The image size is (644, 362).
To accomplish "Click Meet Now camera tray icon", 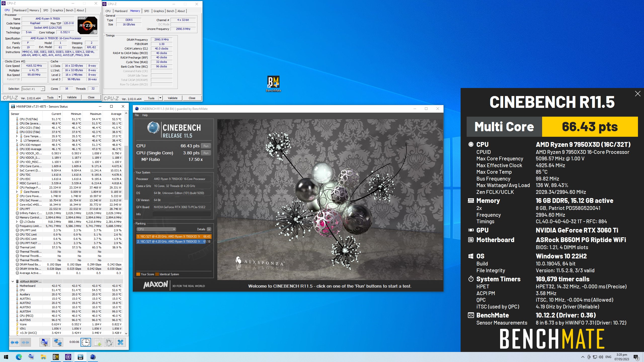I will coord(589,357).
